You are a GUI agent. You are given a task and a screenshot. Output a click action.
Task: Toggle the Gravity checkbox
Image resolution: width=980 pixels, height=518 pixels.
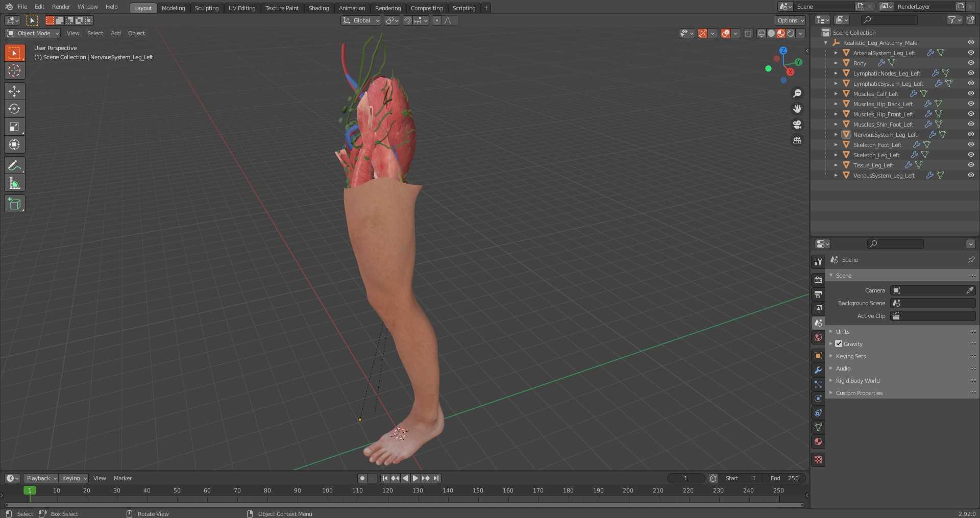(839, 344)
